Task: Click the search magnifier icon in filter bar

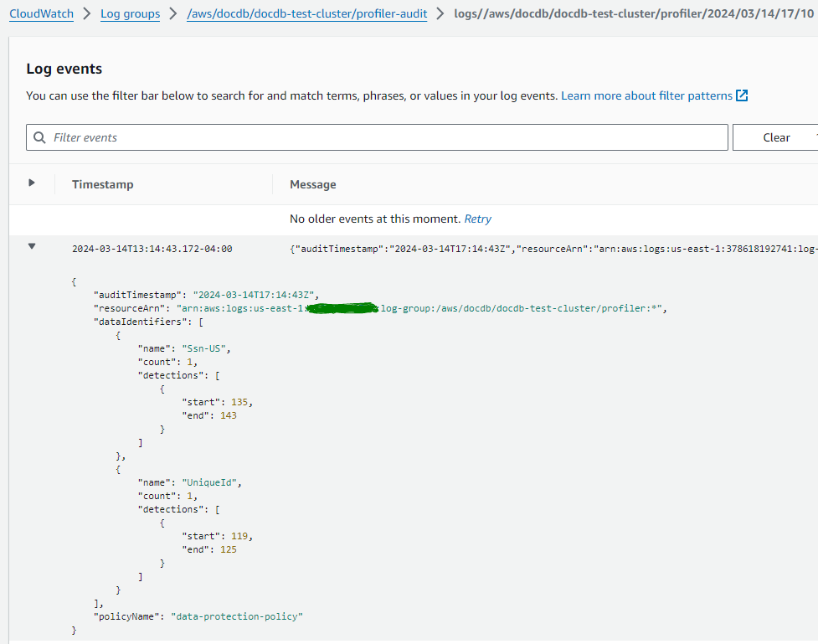Action: 39,137
